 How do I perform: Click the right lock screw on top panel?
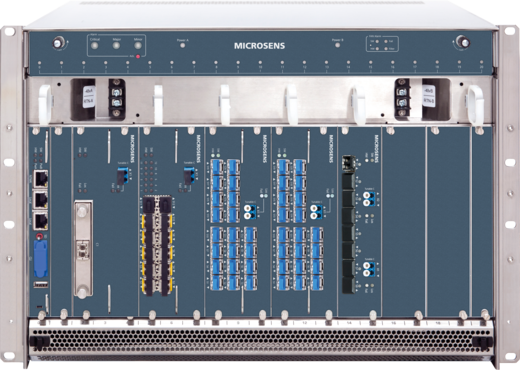point(463,42)
